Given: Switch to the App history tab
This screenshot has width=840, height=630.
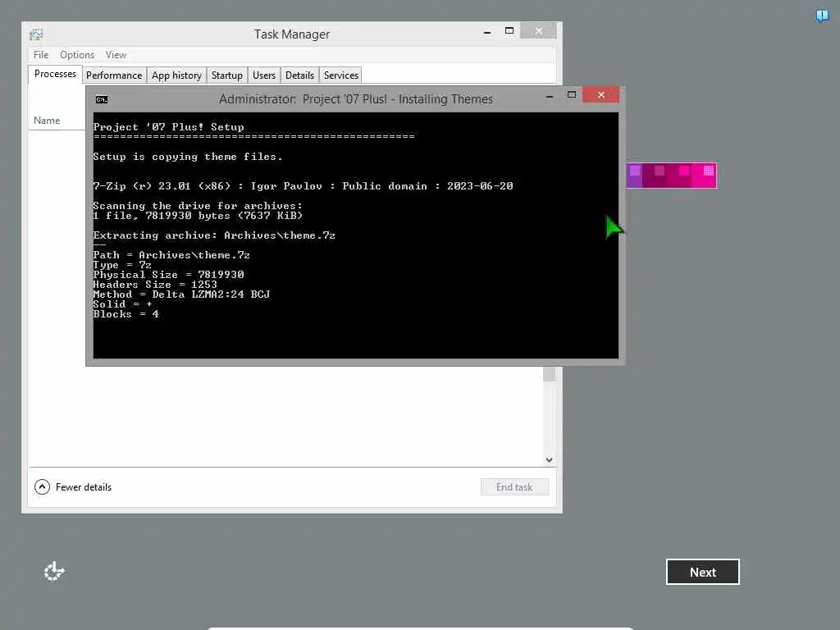Looking at the screenshot, I should (x=177, y=75).
